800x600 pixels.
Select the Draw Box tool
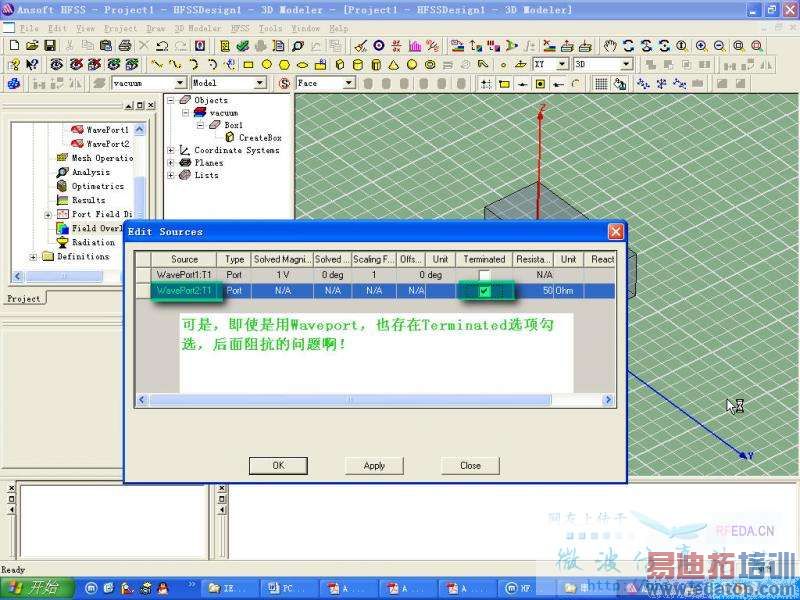click(340, 65)
